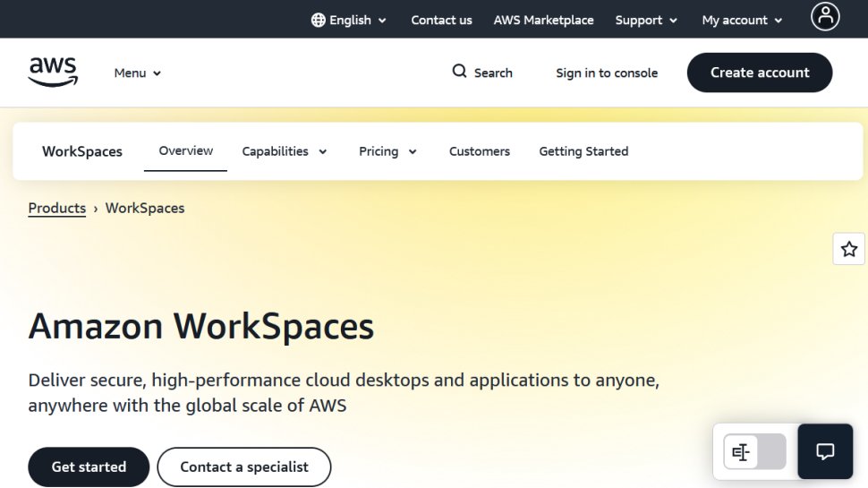The width and height of the screenshot is (868, 488).
Task: Follow the Products breadcrumb link
Action: coord(57,209)
